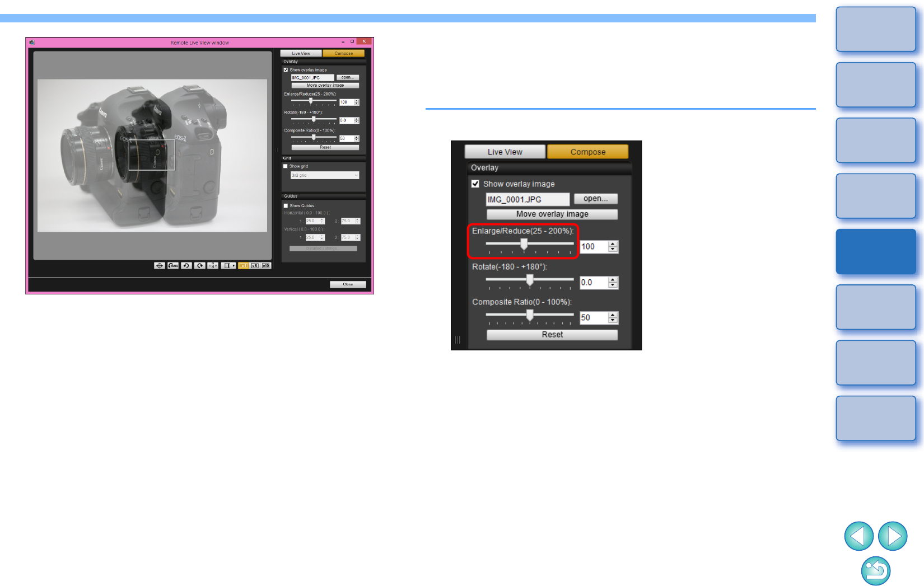Click the dark blue highlighted chapter button in sidebar
This screenshot has width=924, height=586.
pyautogui.click(x=876, y=251)
